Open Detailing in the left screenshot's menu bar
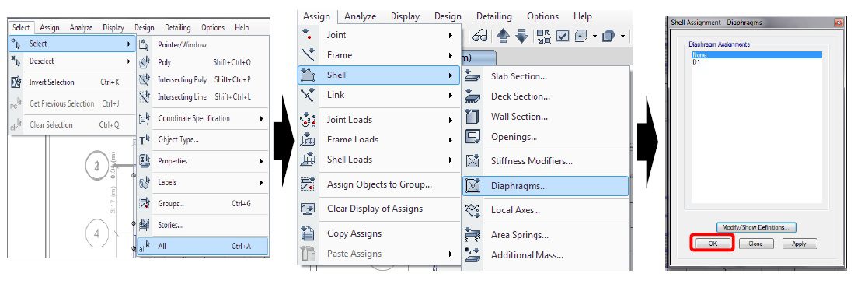This screenshot has height=284, width=868. [178, 27]
